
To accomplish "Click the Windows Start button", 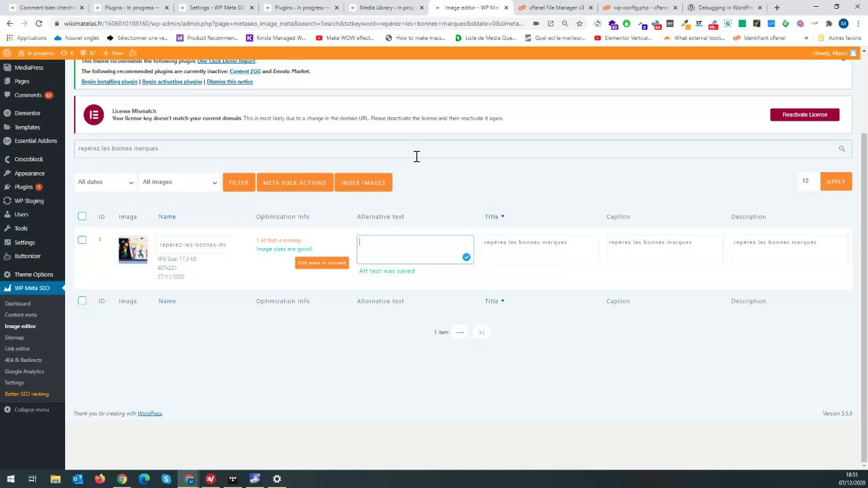I will point(11,479).
